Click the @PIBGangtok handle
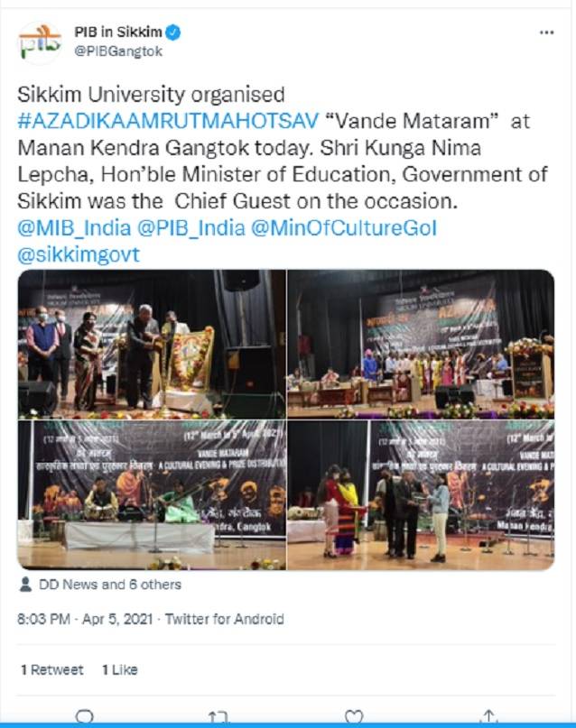This screenshot has height=728, width=576. click(118, 51)
